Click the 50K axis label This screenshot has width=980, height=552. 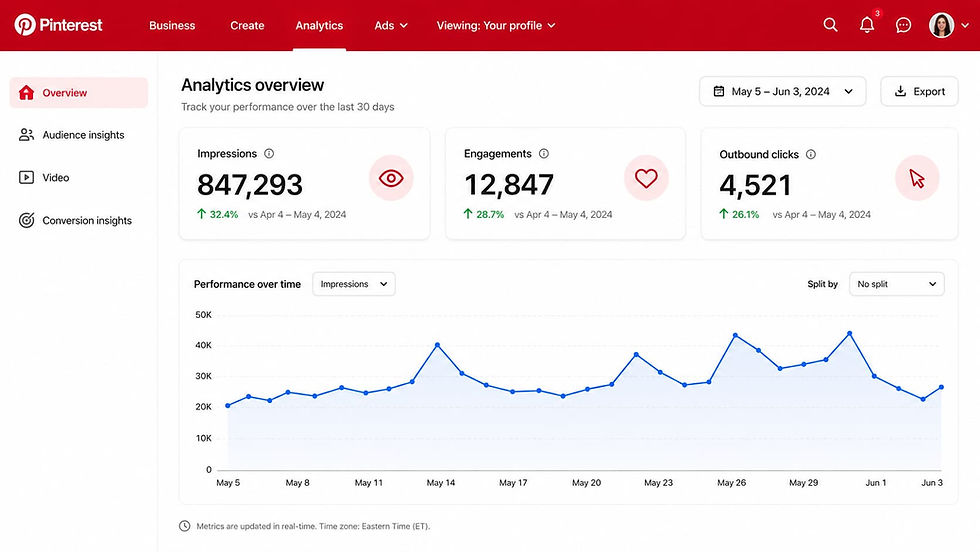click(204, 314)
